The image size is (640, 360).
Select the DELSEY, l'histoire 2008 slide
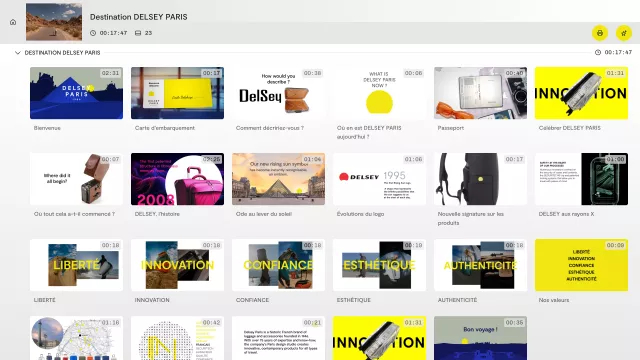click(177, 179)
